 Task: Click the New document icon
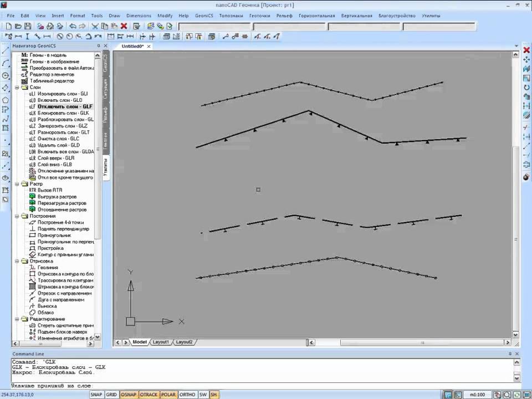9,26
